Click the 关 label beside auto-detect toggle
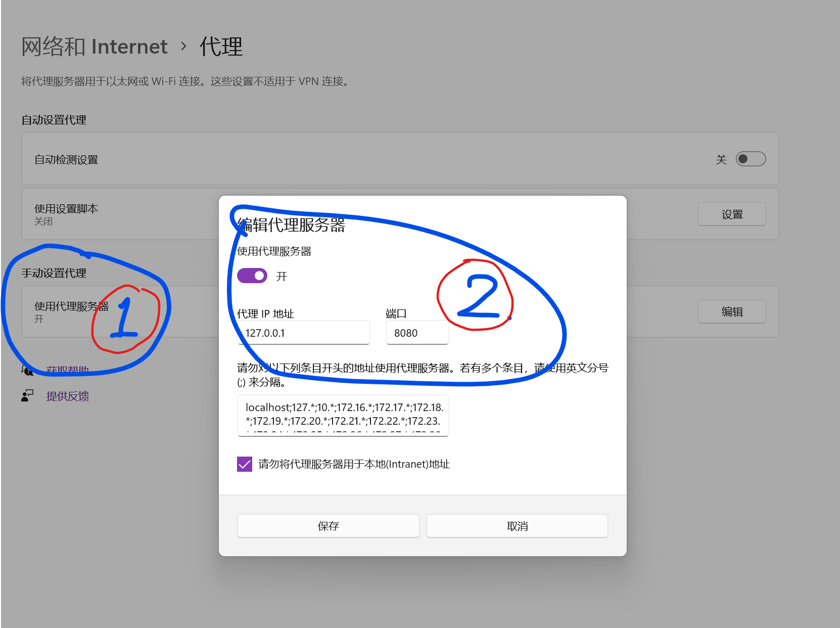The width and height of the screenshot is (840, 628). (721, 160)
